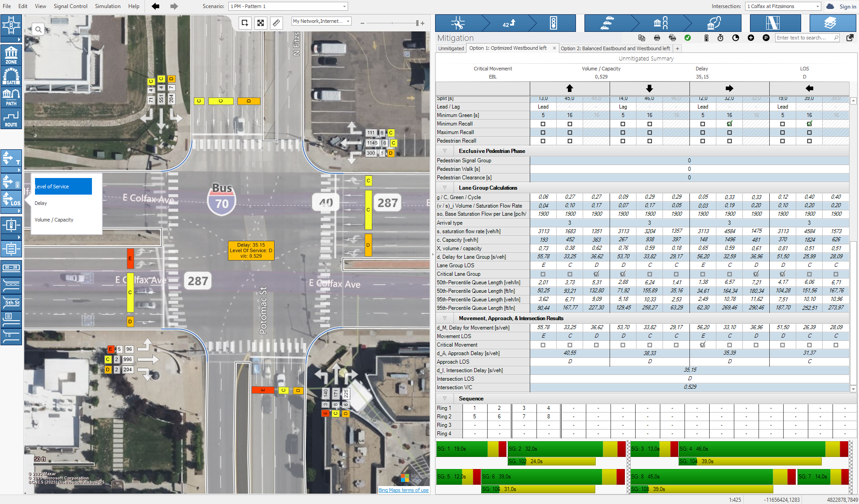Image resolution: width=859 pixels, height=504 pixels.
Task: Select the ROUTE tool
Action: (11, 118)
